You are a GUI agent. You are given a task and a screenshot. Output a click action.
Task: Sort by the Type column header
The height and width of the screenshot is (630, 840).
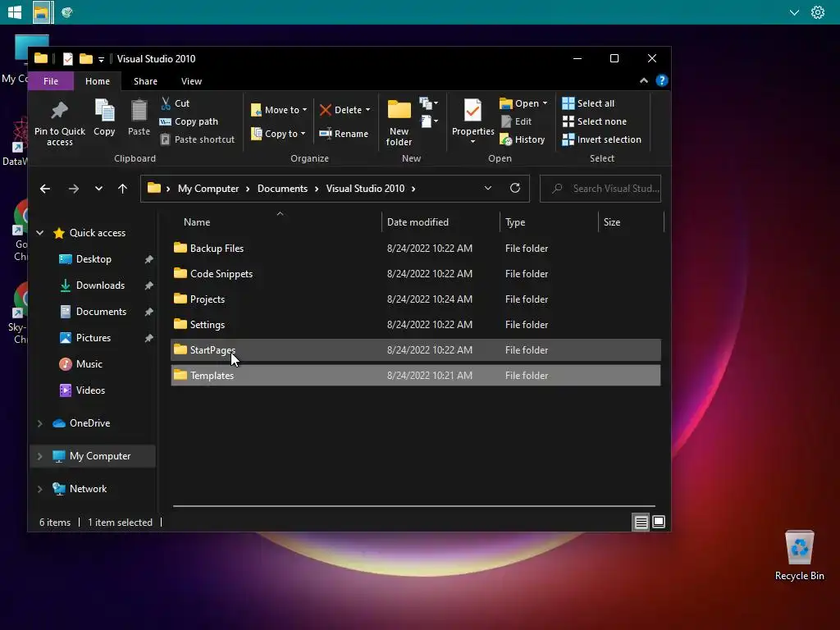pos(515,222)
